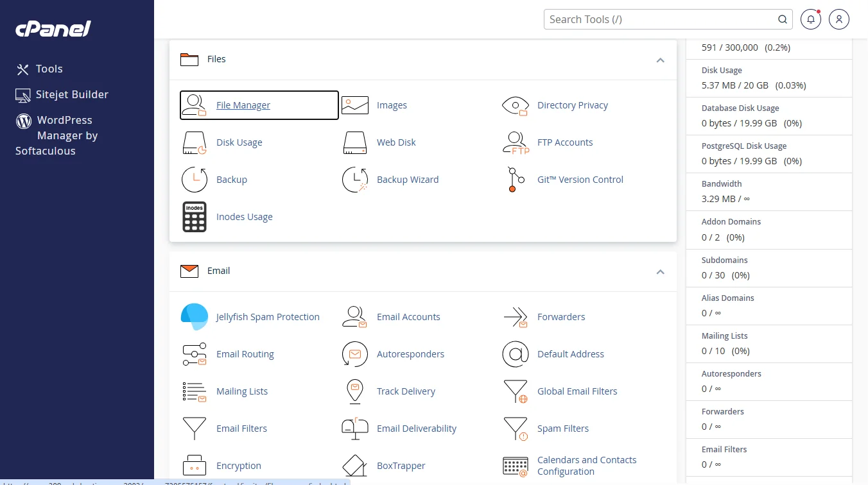Screen dimensions: 868x485
Task: Click the Email section heading
Action: tap(218, 271)
